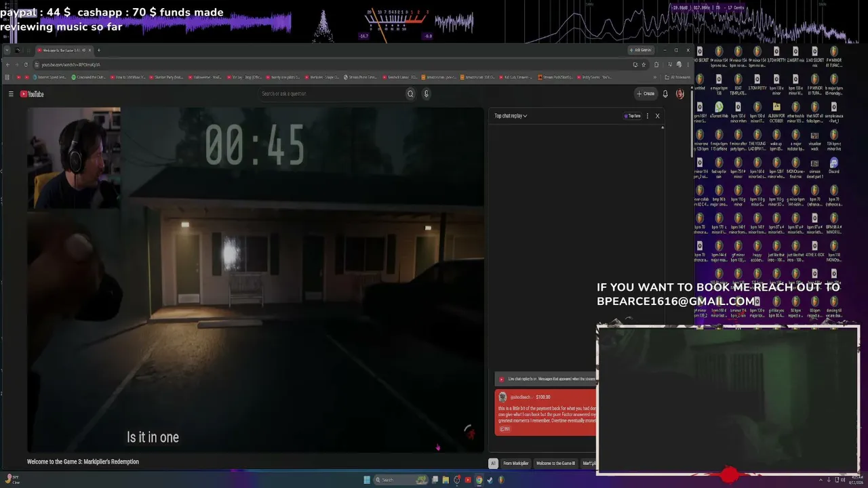This screenshot has width=868, height=488.
Task: Open the Internet Speed Test bookmark
Action: point(50,77)
